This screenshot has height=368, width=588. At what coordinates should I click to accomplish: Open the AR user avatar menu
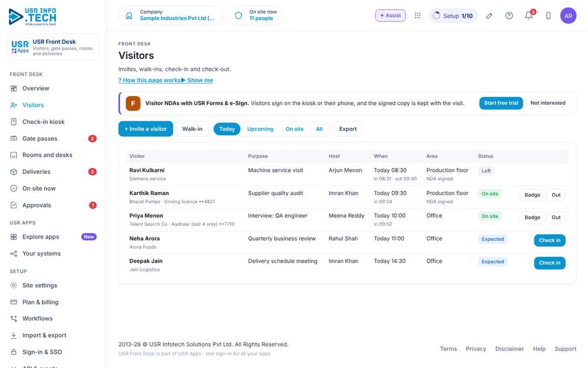coord(568,16)
